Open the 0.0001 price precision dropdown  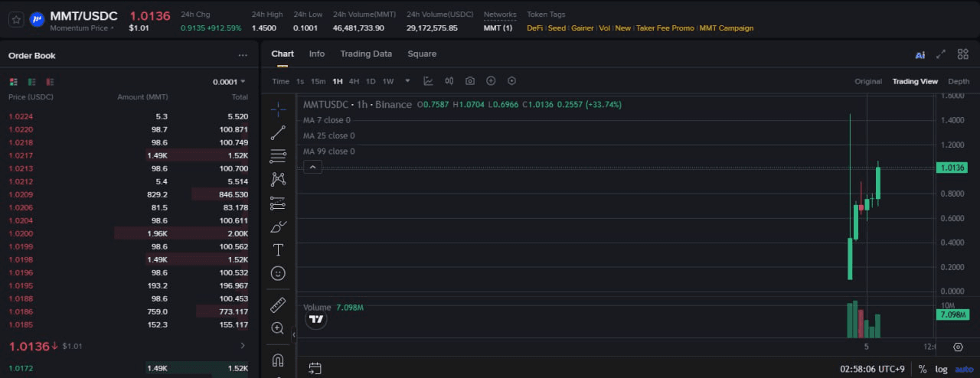(229, 82)
